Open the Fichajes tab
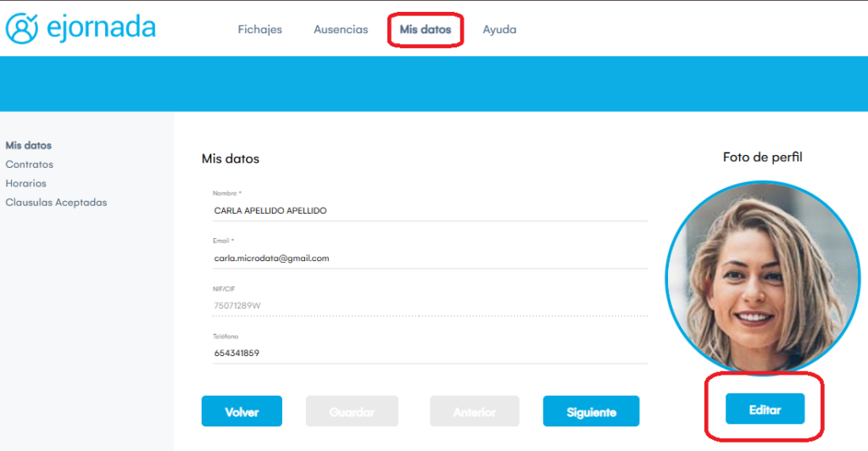 click(x=259, y=30)
